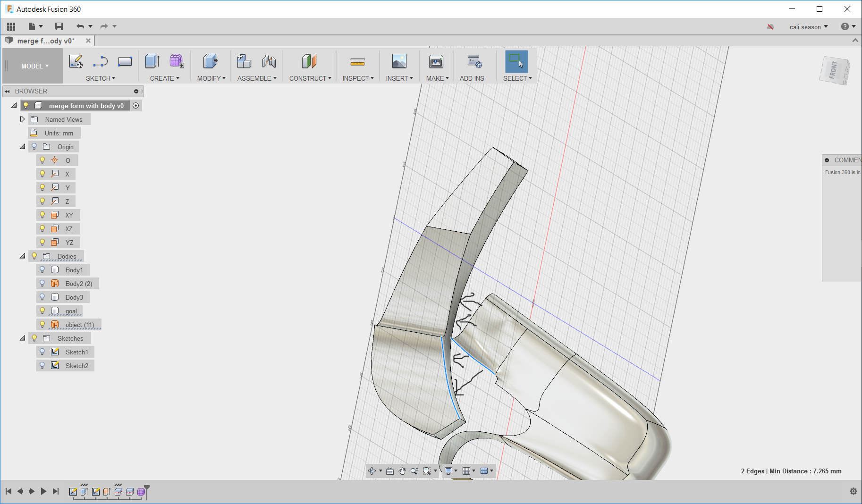Click the Offset Plane construct icon

pyautogui.click(x=309, y=61)
